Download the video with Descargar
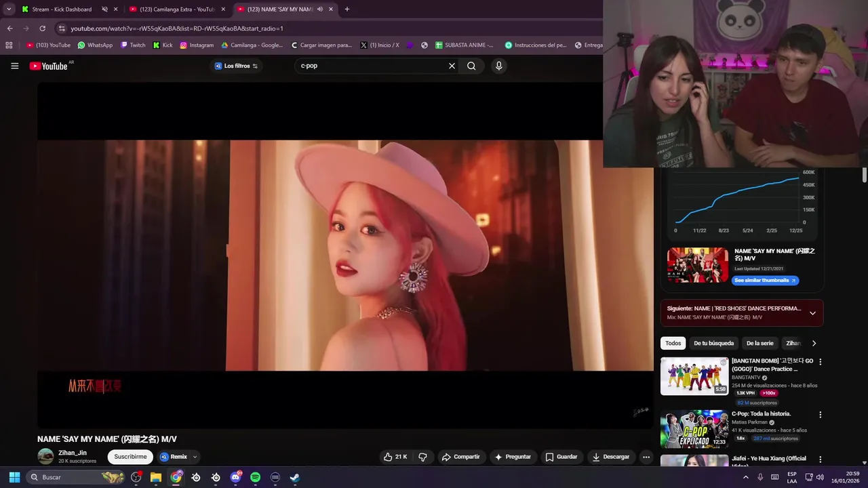Image resolution: width=868 pixels, height=488 pixels. pos(611,457)
